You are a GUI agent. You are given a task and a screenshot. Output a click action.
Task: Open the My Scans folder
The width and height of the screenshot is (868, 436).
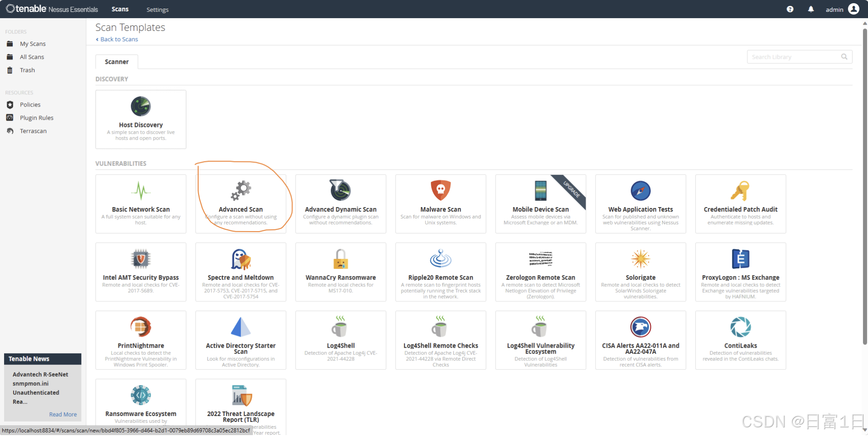click(33, 44)
